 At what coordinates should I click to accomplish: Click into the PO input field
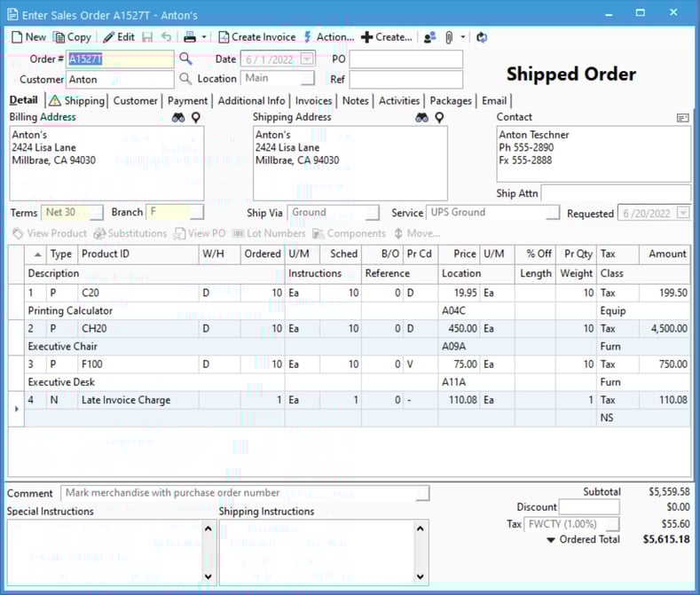pyautogui.click(x=405, y=59)
